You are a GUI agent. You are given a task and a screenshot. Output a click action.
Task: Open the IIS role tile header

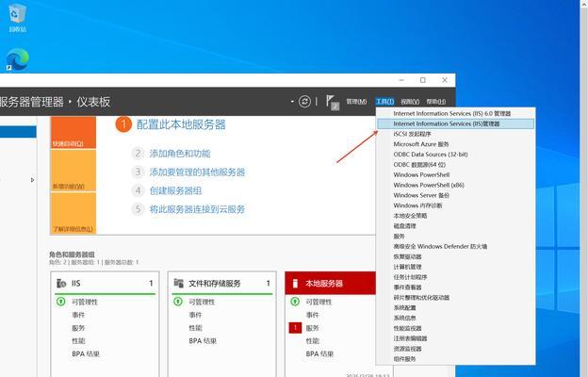[x=105, y=283]
